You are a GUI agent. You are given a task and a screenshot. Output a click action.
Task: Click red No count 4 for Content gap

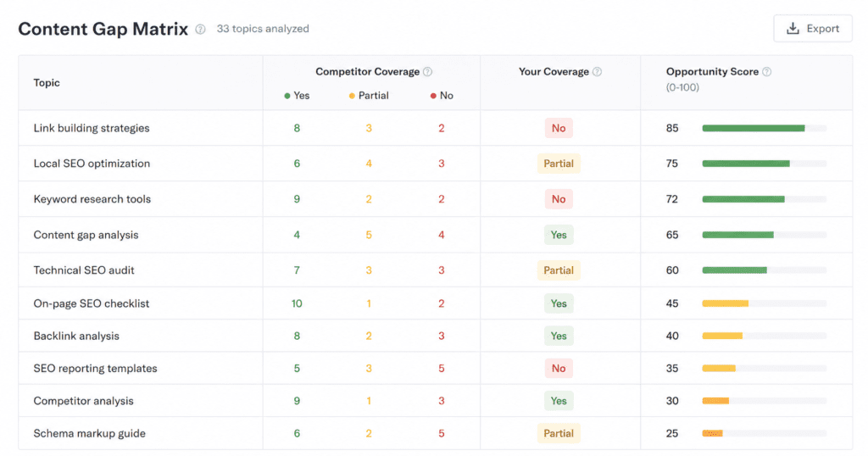pos(441,235)
